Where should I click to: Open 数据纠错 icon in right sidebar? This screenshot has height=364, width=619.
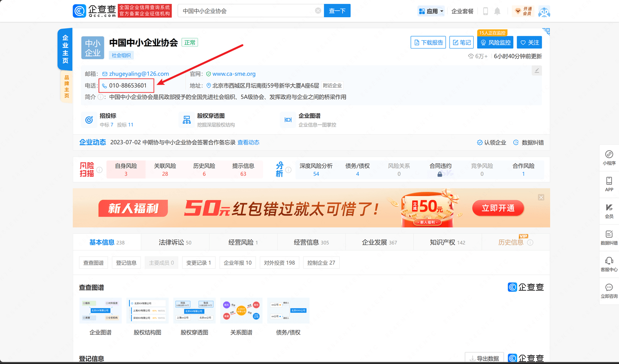tap(609, 238)
